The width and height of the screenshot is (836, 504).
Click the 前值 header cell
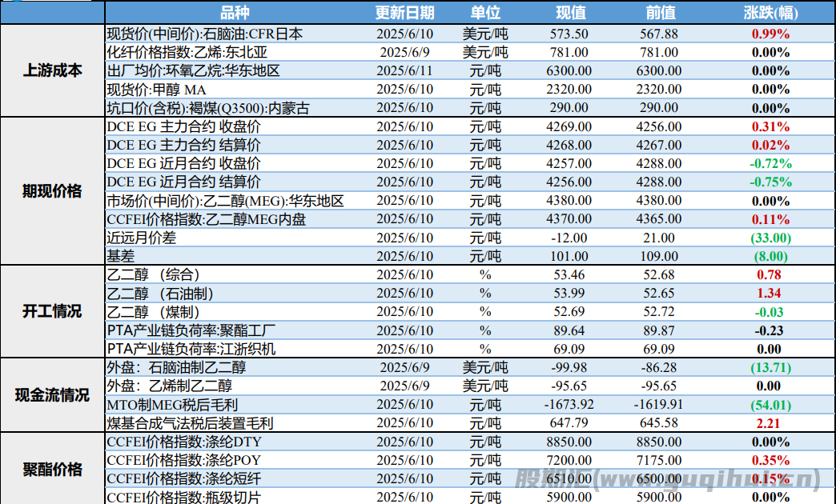click(x=660, y=13)
